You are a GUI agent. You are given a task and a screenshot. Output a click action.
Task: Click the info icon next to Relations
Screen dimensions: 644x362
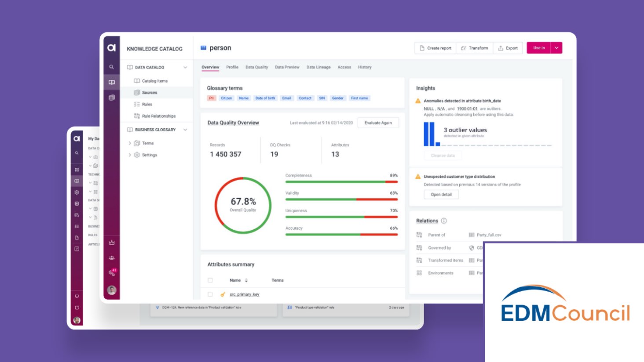click(444, 221)
